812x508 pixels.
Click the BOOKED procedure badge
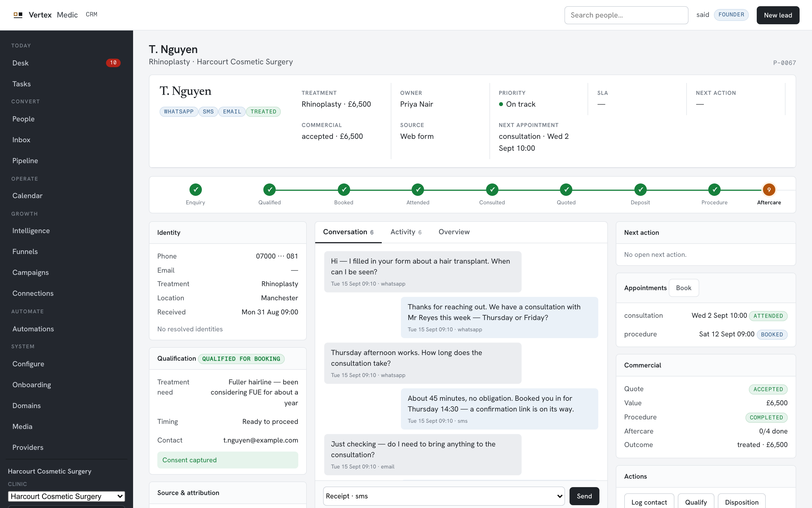[772, 335]
